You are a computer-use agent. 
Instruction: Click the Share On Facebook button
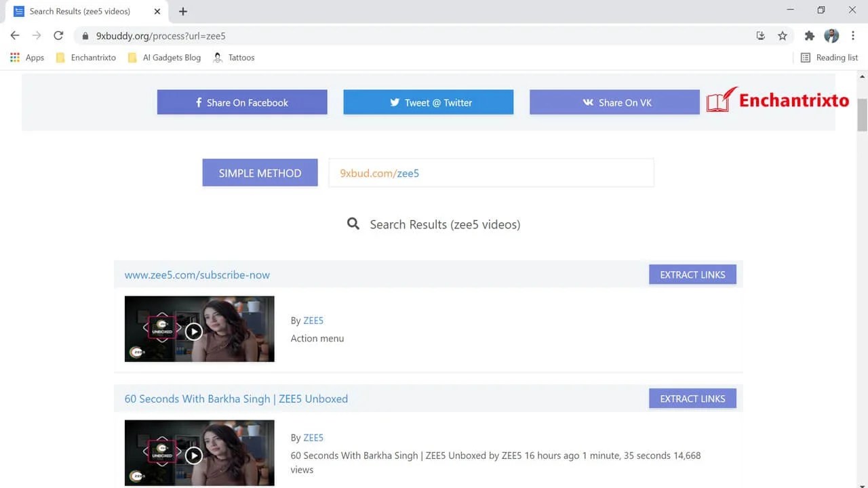(242, 102)
